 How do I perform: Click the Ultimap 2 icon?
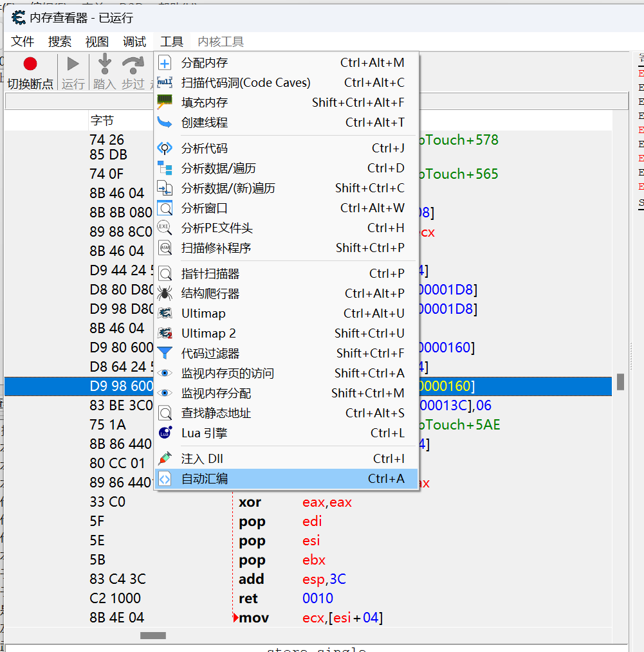pyautogui.click(x=165, y=333)
